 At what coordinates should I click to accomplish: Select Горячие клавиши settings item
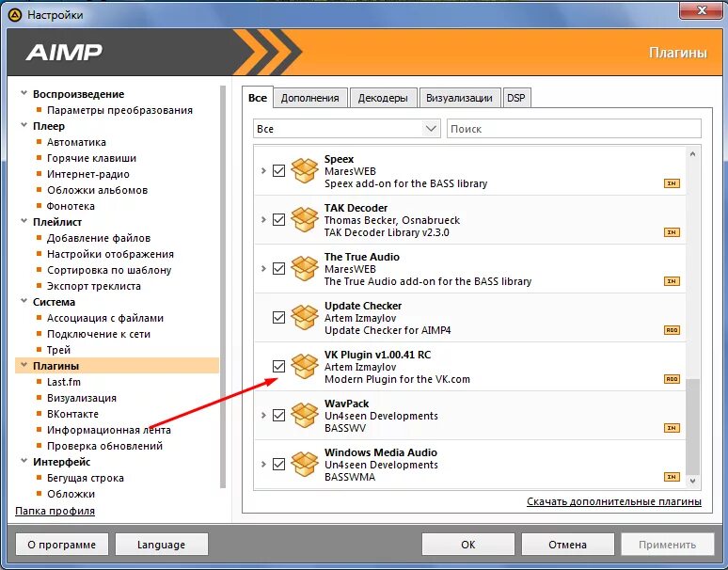click(91, 158)
